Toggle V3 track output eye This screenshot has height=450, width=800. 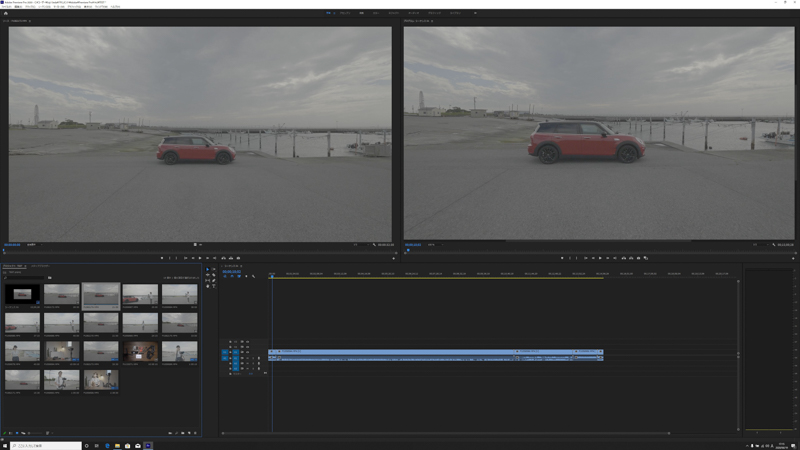[247, 342]
